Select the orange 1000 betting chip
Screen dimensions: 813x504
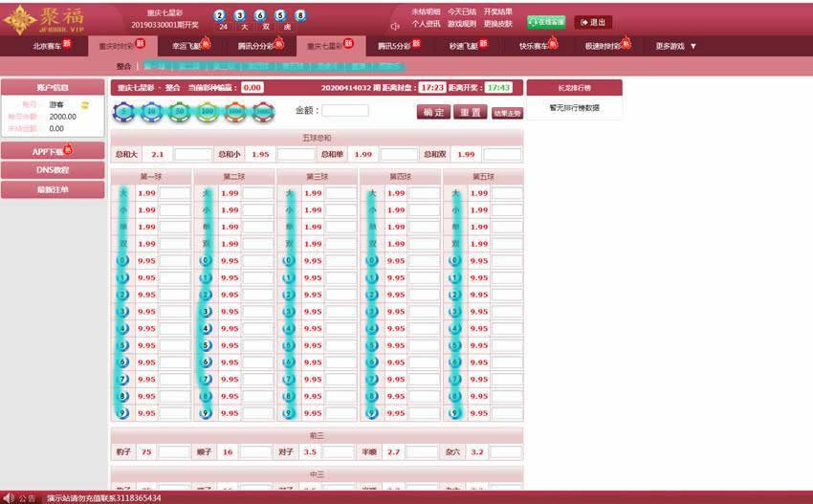tap(235, 111)
